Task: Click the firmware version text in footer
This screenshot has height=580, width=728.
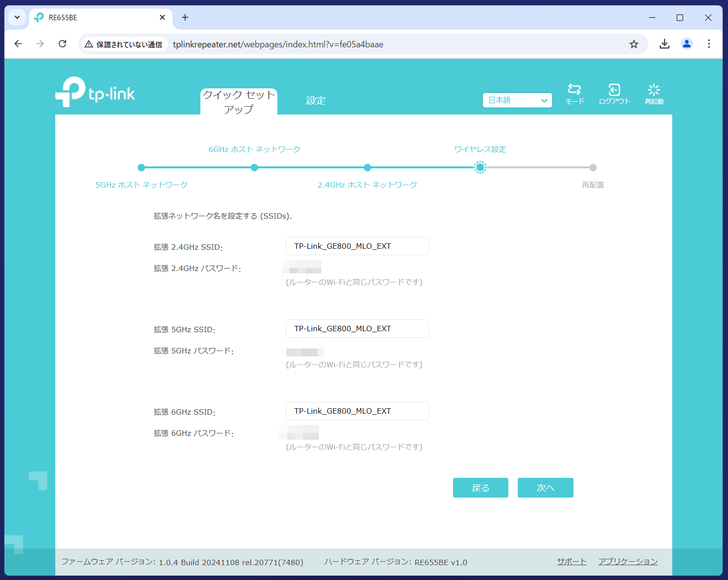Action: tap(182, 562)
